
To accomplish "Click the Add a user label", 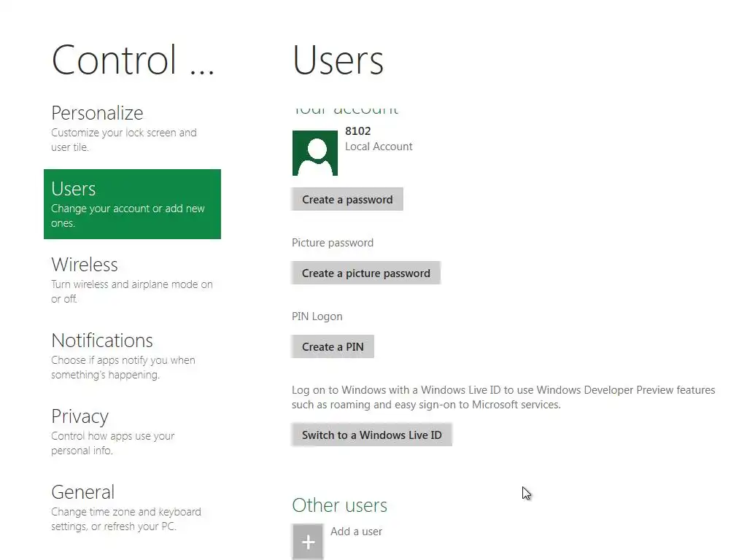I will 356,532.
